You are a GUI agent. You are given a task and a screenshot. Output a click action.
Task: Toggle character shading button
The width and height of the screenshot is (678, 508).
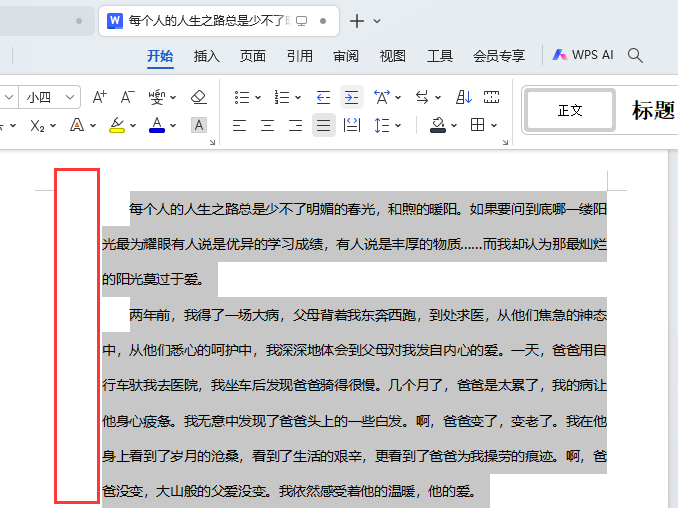click(198, 125)
